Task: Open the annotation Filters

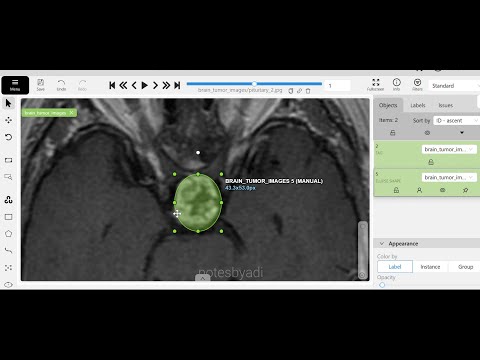Action: (417, 85)
